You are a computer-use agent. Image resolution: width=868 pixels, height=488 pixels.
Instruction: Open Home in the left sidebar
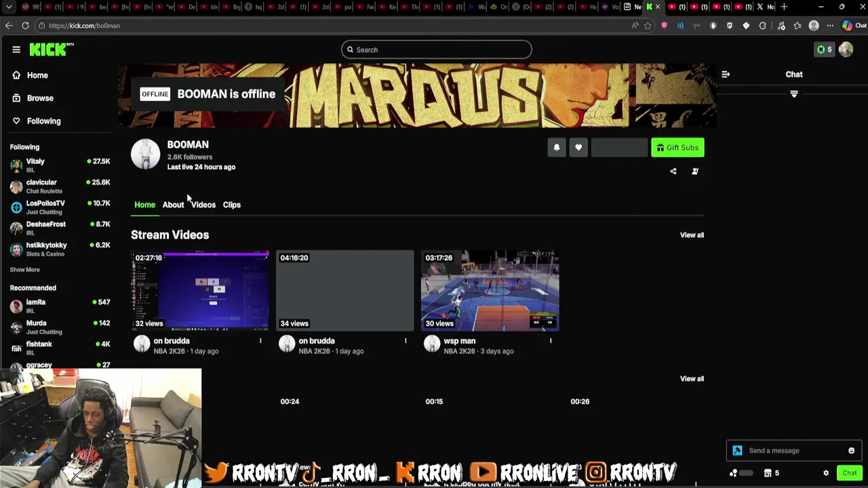click(31, 75)
